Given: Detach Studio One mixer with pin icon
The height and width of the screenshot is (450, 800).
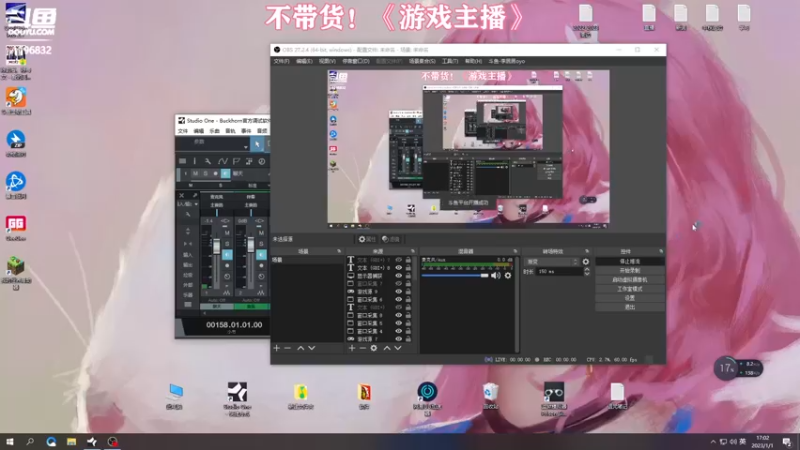Looking at the screenshot, I should coord(194,195).
